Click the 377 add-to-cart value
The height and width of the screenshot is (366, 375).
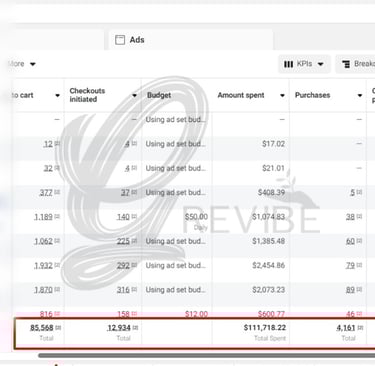46,193
